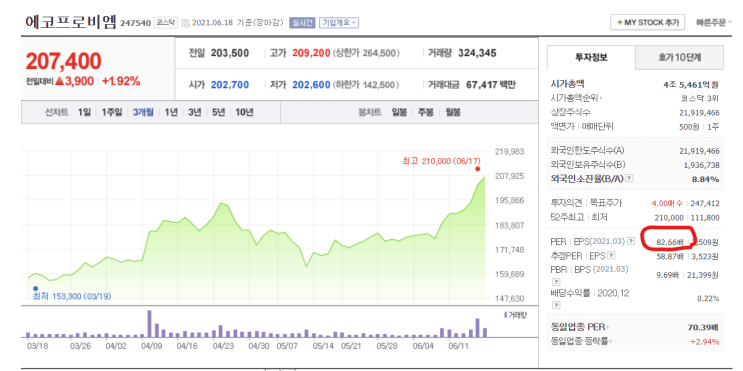The height and width of the screenshot is (371, 743).
Task: Switch to the 투자정보 tab
Action: 591,58
